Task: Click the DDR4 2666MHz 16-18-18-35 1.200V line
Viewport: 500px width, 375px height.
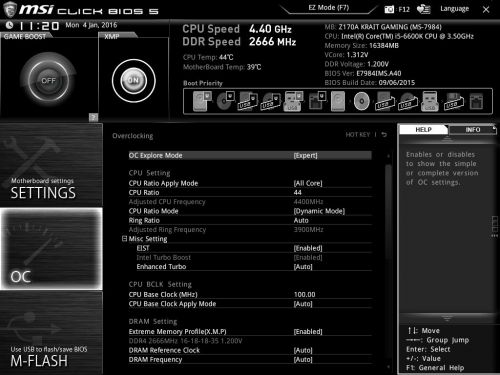Action: 185,341
